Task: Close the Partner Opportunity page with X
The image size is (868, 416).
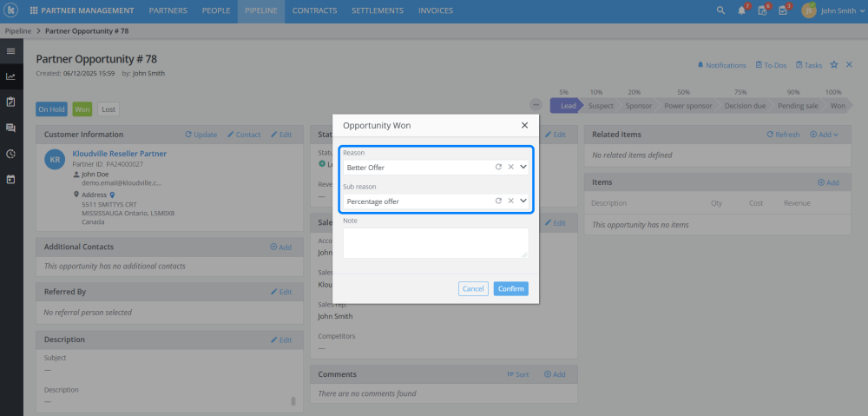Action: click(x=849, y=65)
